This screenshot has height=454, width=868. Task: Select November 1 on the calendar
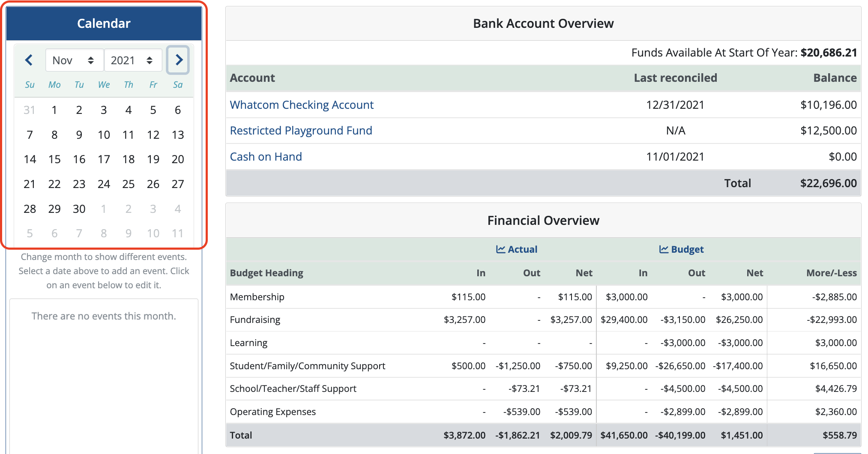tap(54, 110)
